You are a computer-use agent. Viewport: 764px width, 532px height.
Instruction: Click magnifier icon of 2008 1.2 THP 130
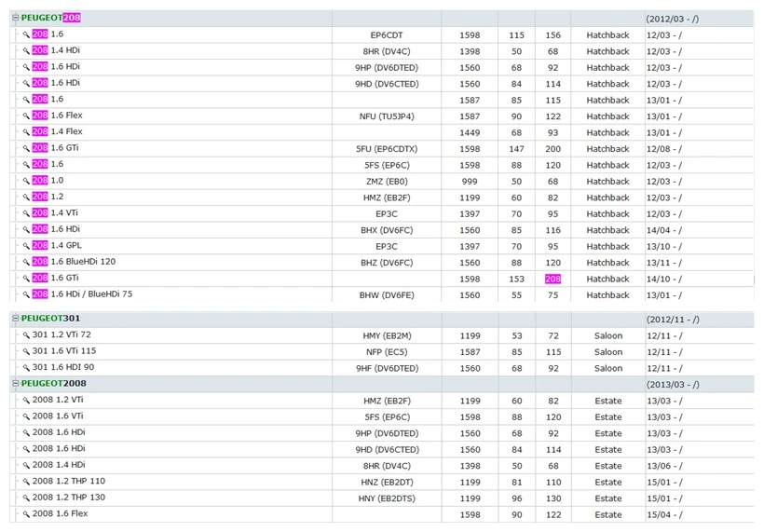point(26,498)
